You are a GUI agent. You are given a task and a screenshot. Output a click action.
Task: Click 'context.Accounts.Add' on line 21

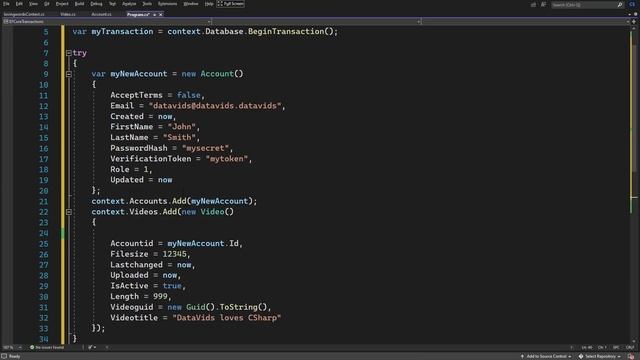[139, 201]
